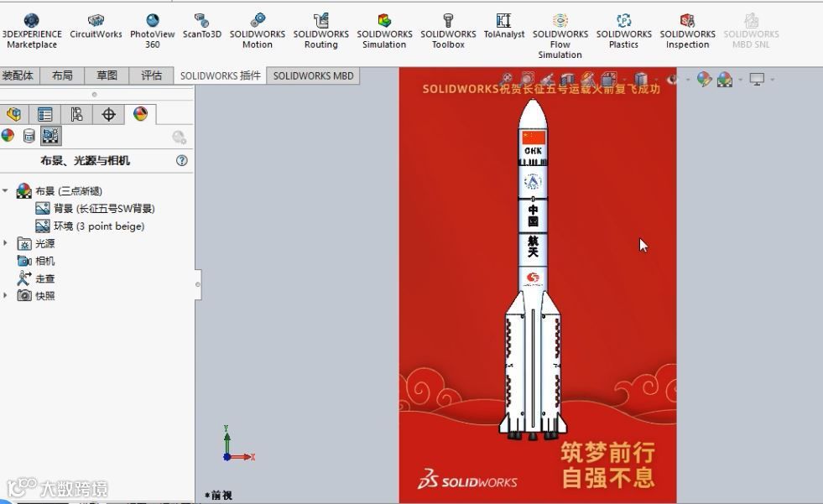View appearances in DisplayManager
The width and height of the screenshot is (823, 504).
tap(8, 136)
